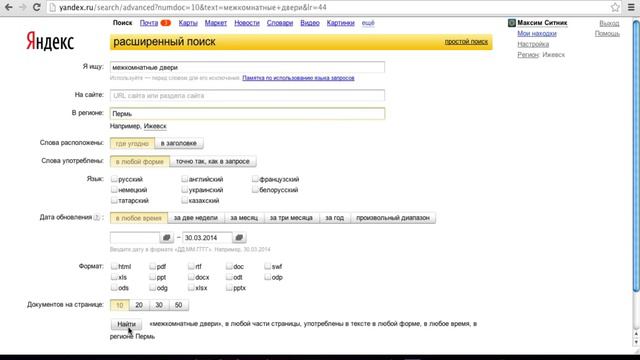Check the татарский language checkbox
The width and height of the screenshot is (640, 360).
114,200
